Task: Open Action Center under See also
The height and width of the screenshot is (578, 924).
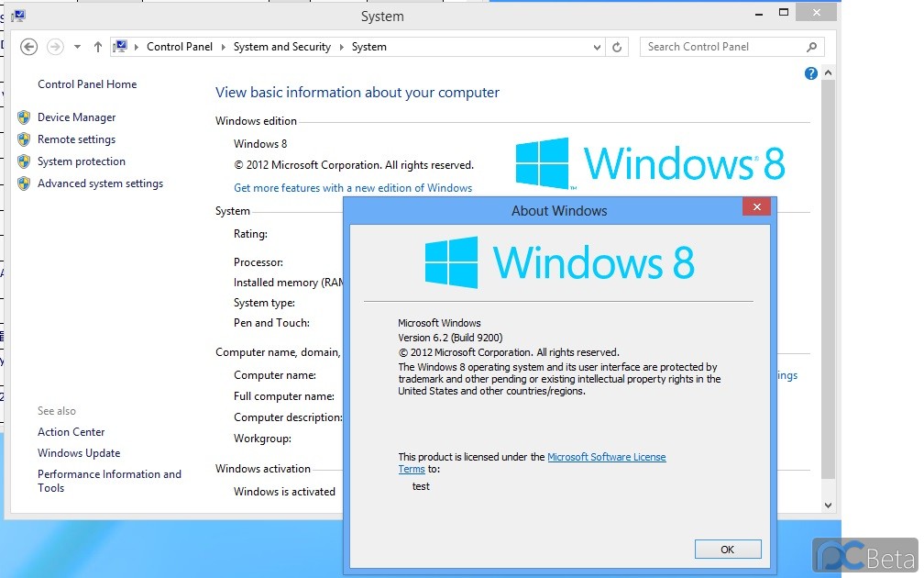Action: [71, 432]
